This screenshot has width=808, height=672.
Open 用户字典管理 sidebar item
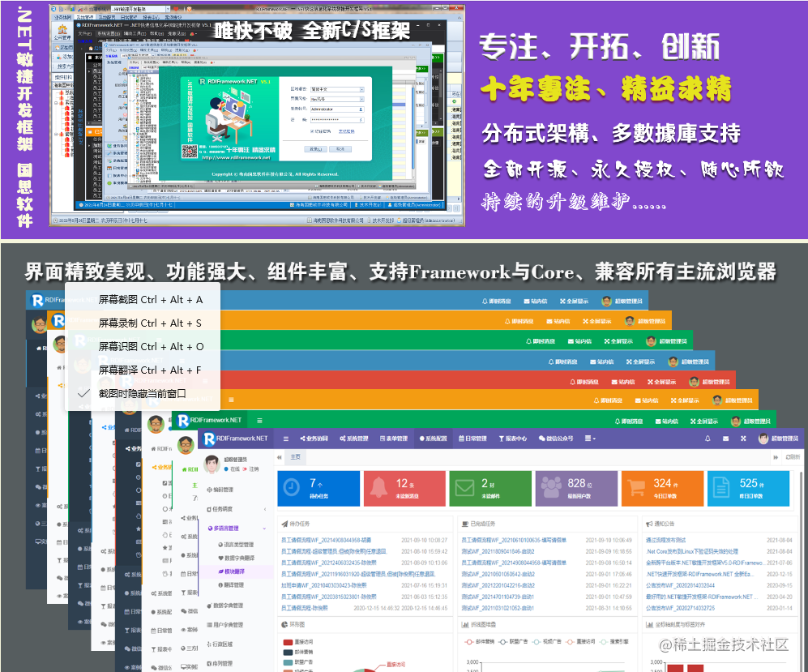tap(225, 625)
